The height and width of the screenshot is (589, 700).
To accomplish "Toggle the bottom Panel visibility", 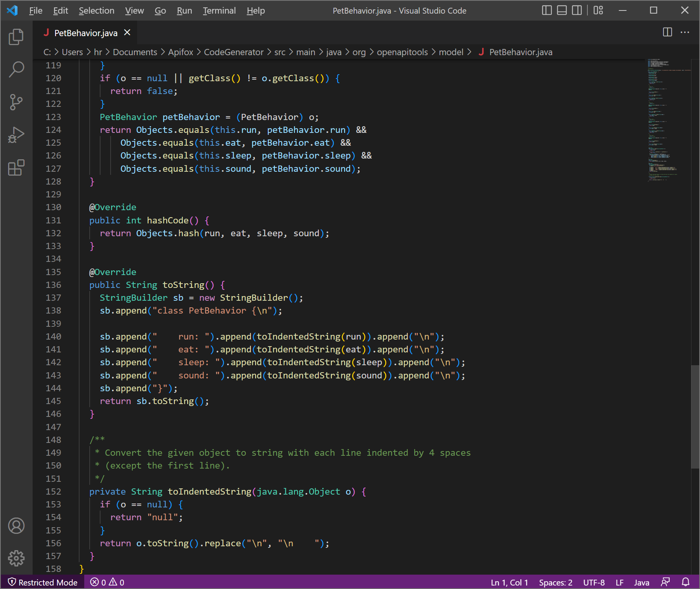I will pyautogui.click(x=562, y=10).
